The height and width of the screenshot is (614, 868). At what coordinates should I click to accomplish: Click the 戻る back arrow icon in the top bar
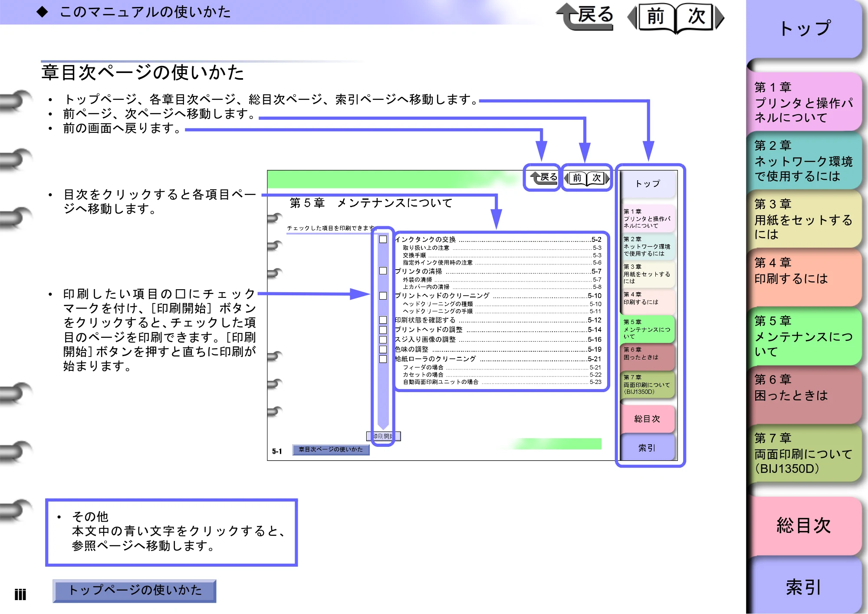pos(585,17)
